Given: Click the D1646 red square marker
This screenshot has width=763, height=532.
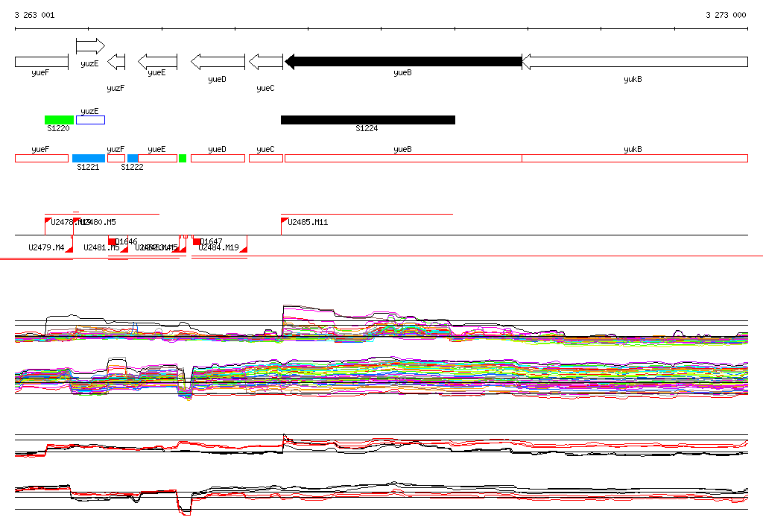Looking at the screenshot, I should pos(112,241).
